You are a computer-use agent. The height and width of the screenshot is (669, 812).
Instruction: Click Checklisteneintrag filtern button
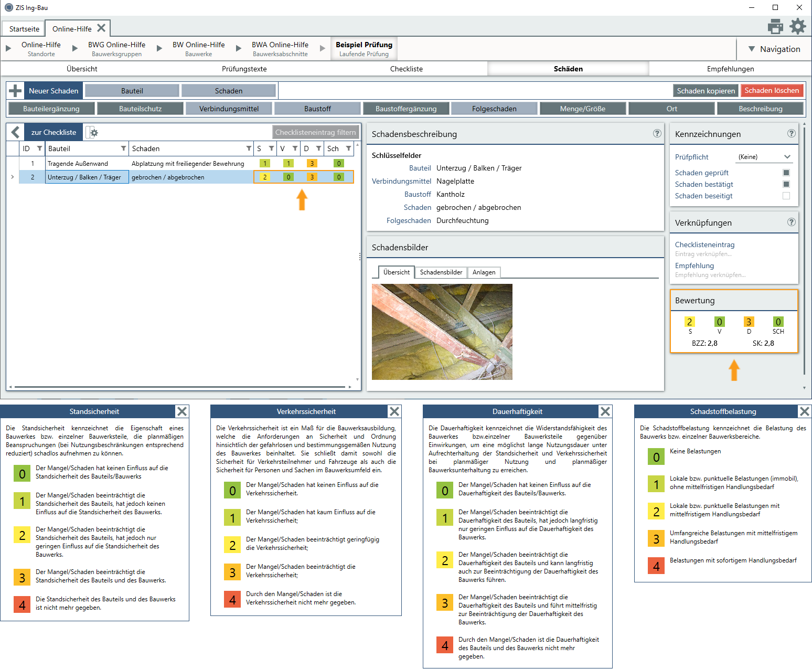(316, 132)
